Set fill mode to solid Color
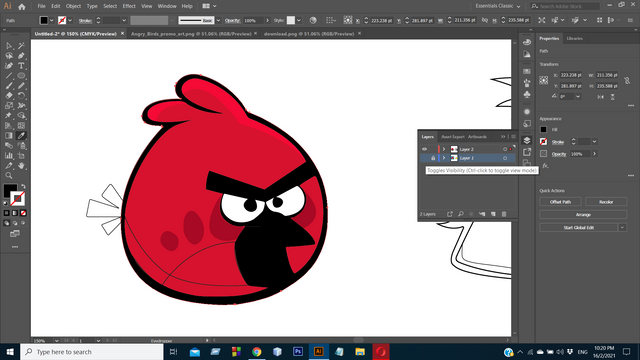This screenshot has height=360, width=640. 7,213
